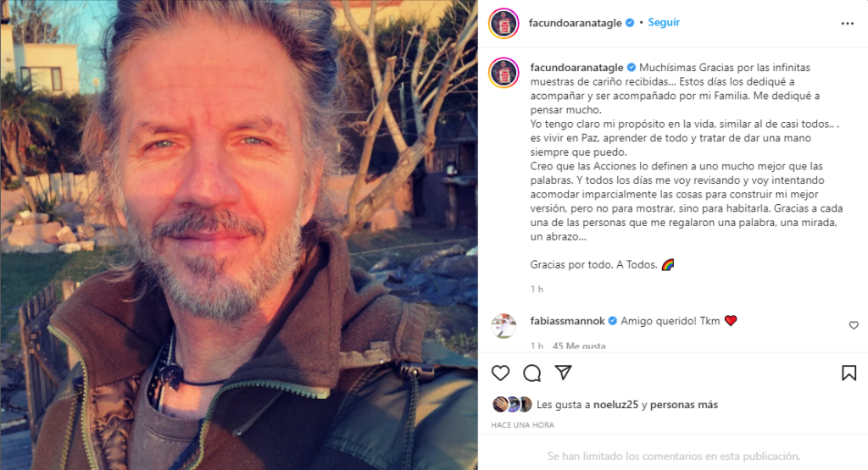Viewport: 868px width, 470px height.
Task: Open the comment speech bubble icon
Action: (x=532, y=373)
